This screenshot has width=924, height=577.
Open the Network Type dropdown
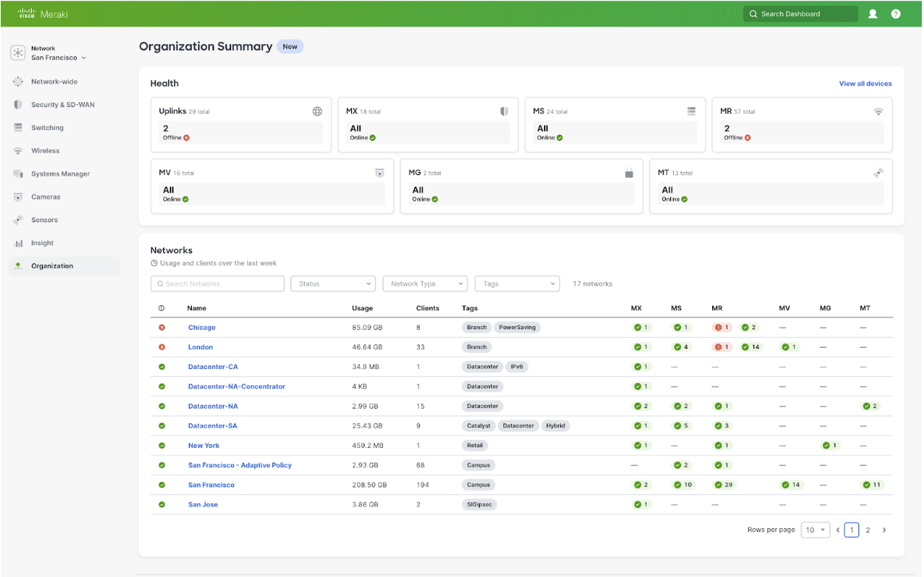click(425, 284)
